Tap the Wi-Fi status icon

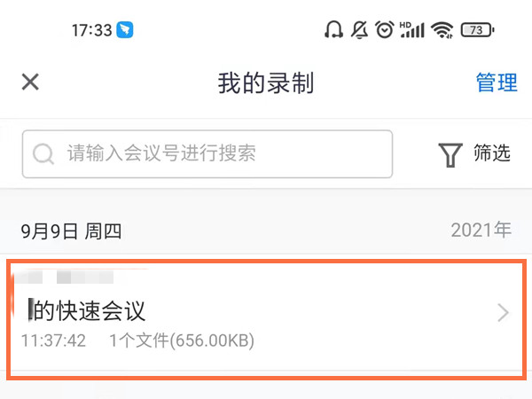click(x=442, y=30)
